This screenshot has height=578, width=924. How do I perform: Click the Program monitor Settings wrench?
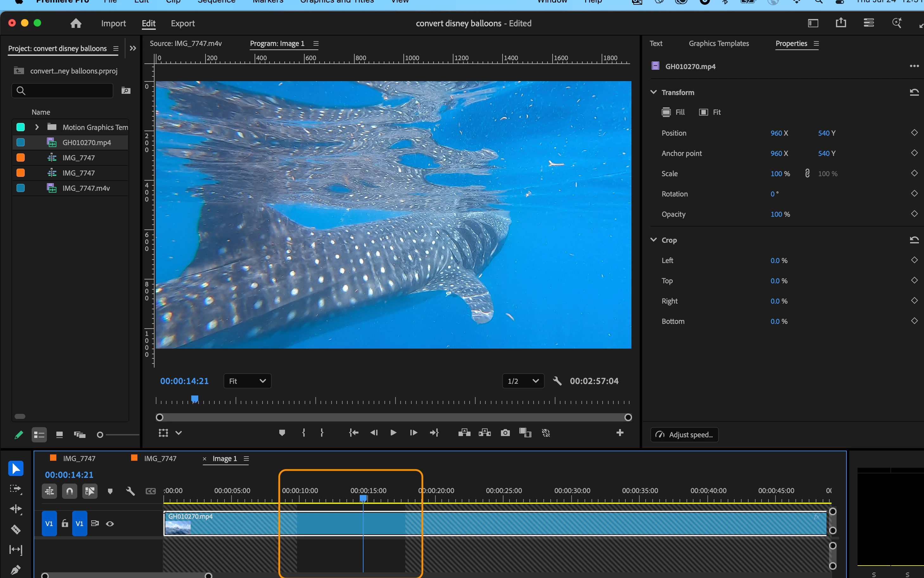[557, 381]
